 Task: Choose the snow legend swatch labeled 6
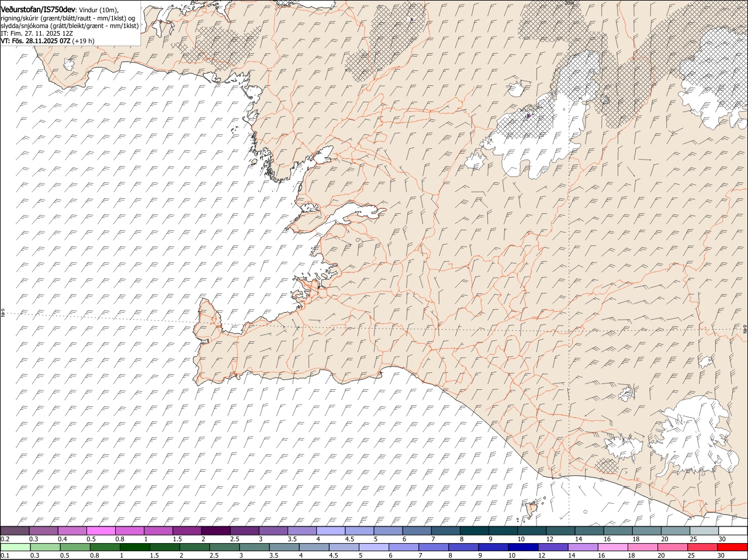point(417,531)
